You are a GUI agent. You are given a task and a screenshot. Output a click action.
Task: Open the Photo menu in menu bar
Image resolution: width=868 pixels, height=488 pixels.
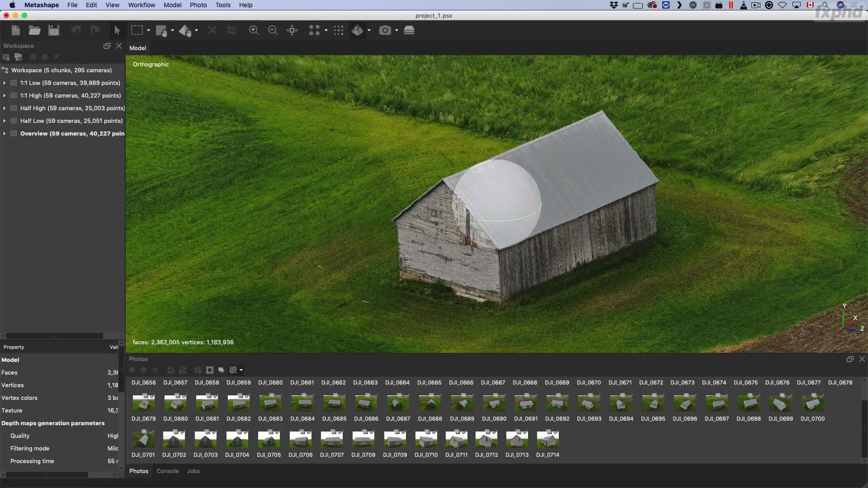[198, 5]
